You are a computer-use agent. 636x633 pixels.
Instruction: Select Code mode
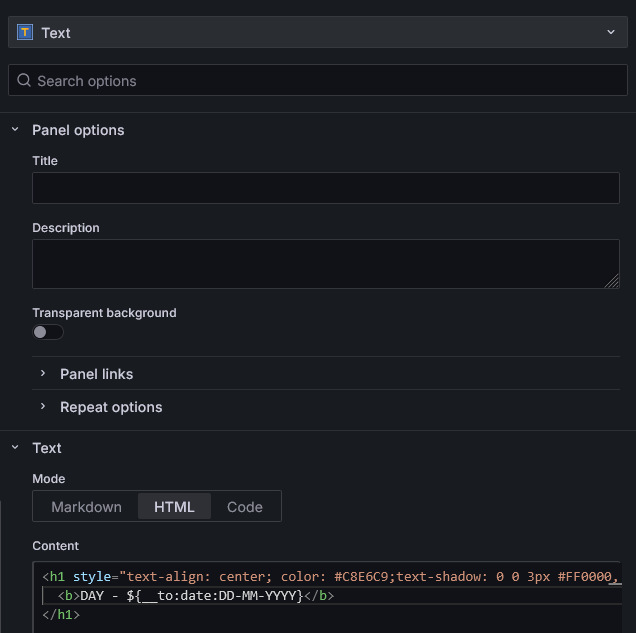coord(245,507)
